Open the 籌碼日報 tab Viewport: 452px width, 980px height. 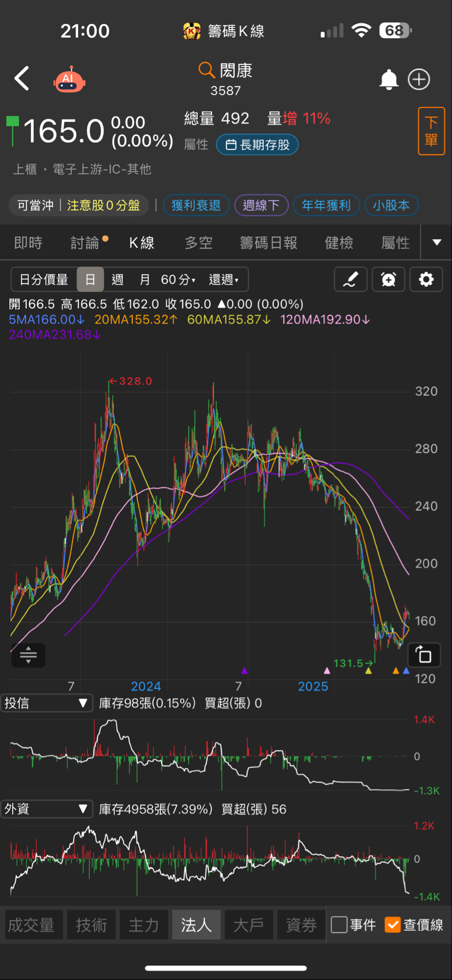pos(269,243)
